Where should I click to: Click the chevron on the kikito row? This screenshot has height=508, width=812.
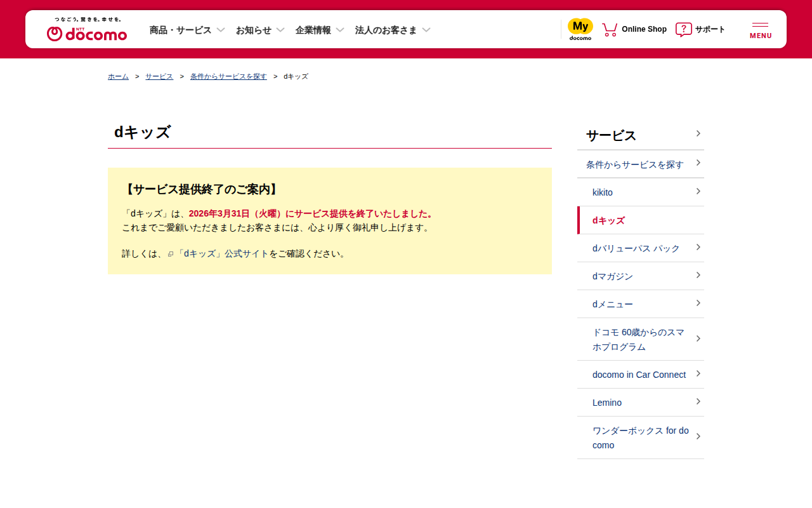pos(698,191)
